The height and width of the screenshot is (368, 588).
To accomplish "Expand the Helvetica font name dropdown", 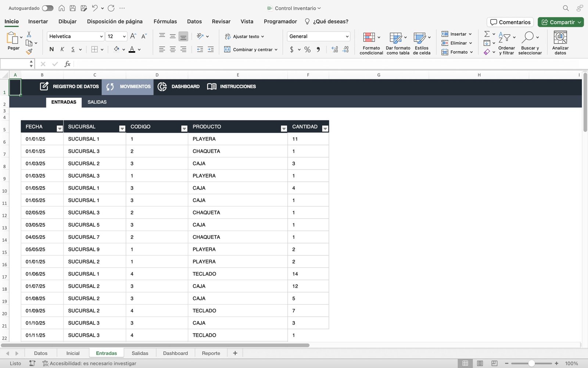I will click(101, 36).
